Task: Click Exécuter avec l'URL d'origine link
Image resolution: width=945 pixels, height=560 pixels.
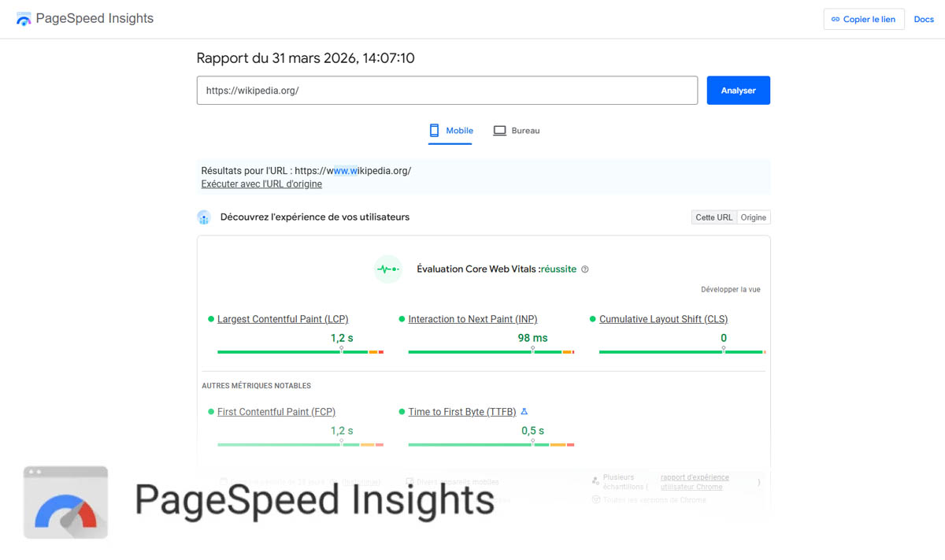Action: tap(261, 184)
